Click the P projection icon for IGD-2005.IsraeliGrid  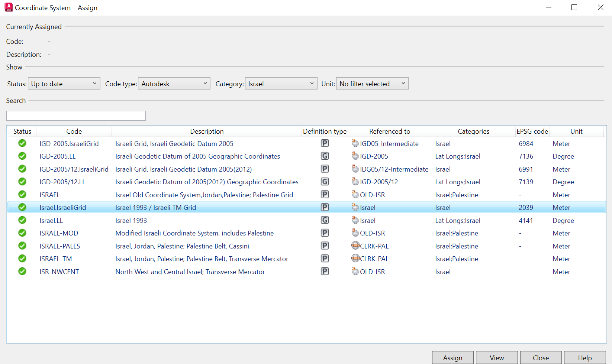(325, 143)
